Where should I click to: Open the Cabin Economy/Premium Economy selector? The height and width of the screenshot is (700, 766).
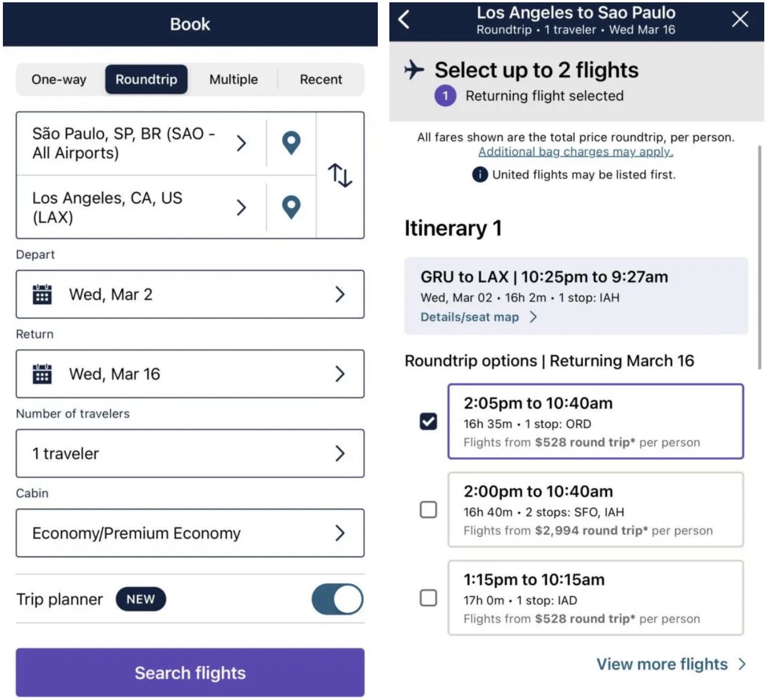tap(190, 533)
